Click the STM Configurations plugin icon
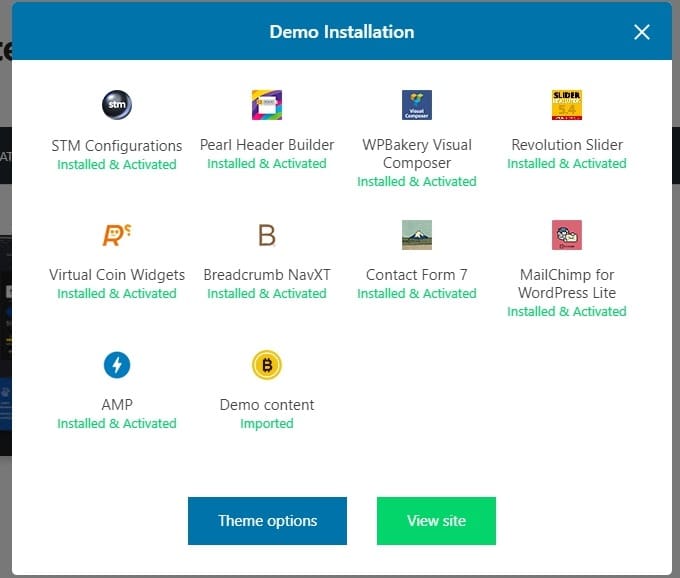 pos(117,104)
